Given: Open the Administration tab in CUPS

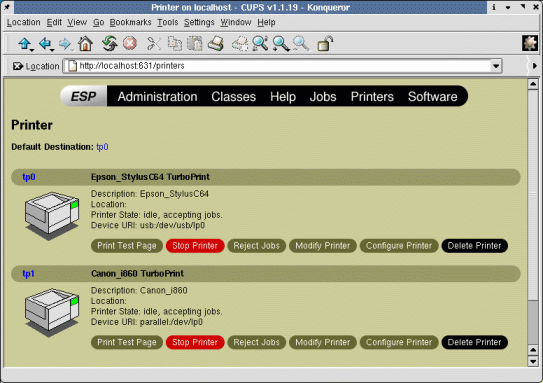Looking at the screenshot, I should tap(158, 97).
